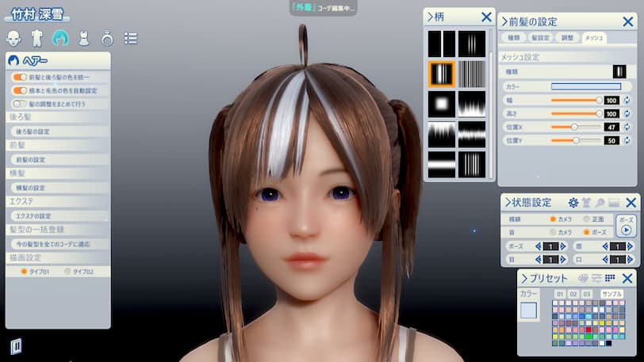Screen dimensions: 644x362
Task: Select the hair category icon
Action: click(60, 38)
